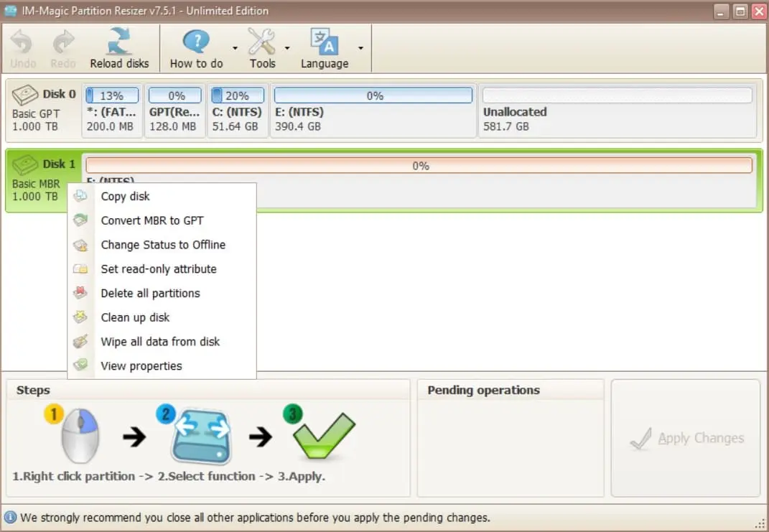Click the Wipe all data icon

(80, 341)
